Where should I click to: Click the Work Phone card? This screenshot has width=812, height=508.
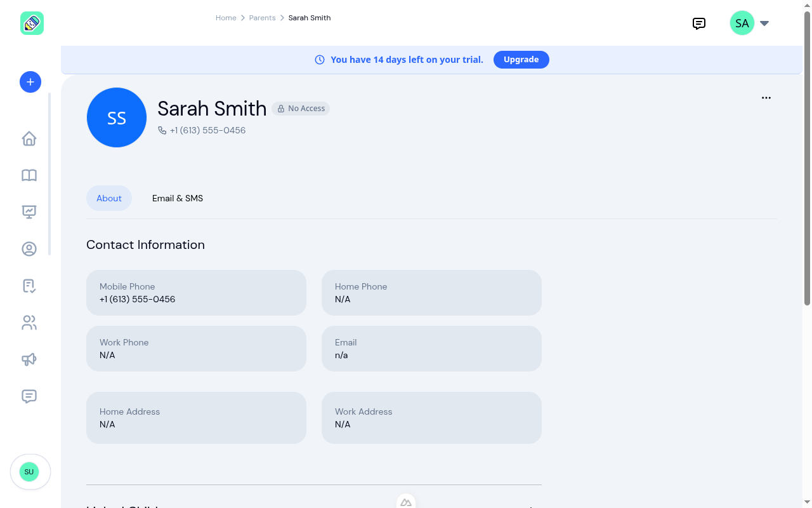click(x=196, y=349)
